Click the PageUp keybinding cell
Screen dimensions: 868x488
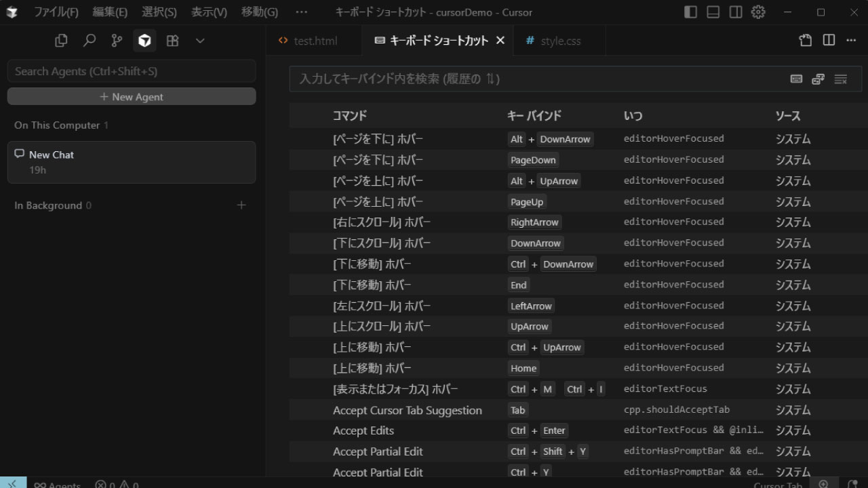527,202
